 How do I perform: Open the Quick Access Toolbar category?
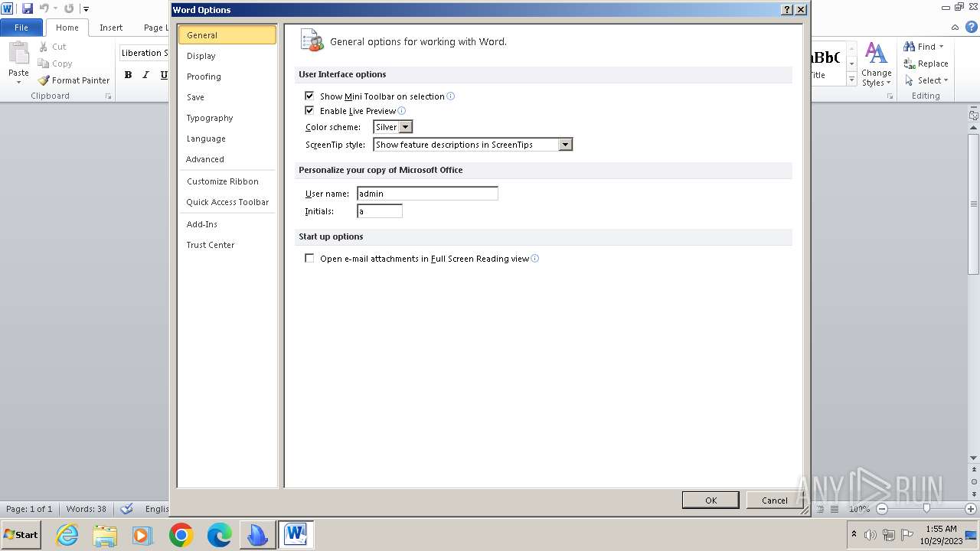click(227, 202)
